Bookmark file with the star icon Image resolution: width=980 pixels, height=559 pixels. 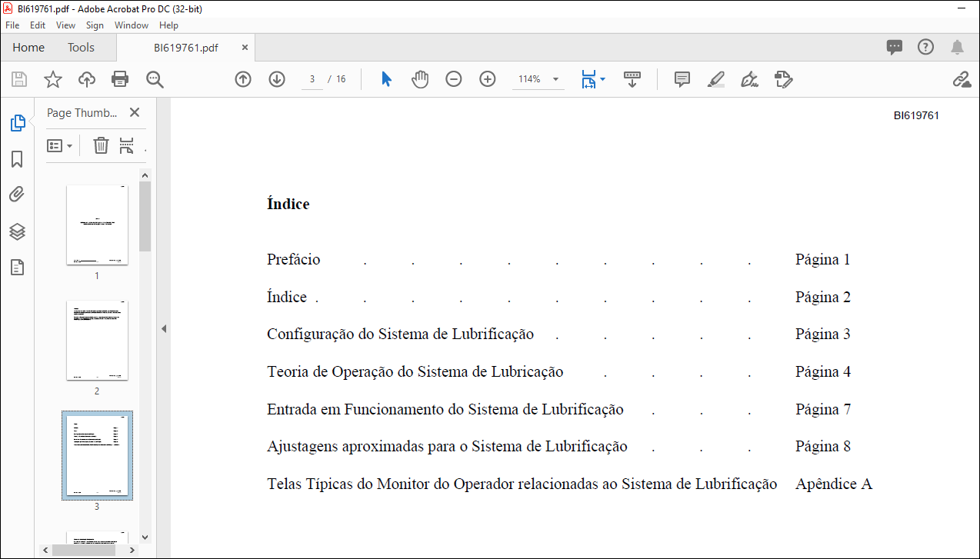pos(52,79)
